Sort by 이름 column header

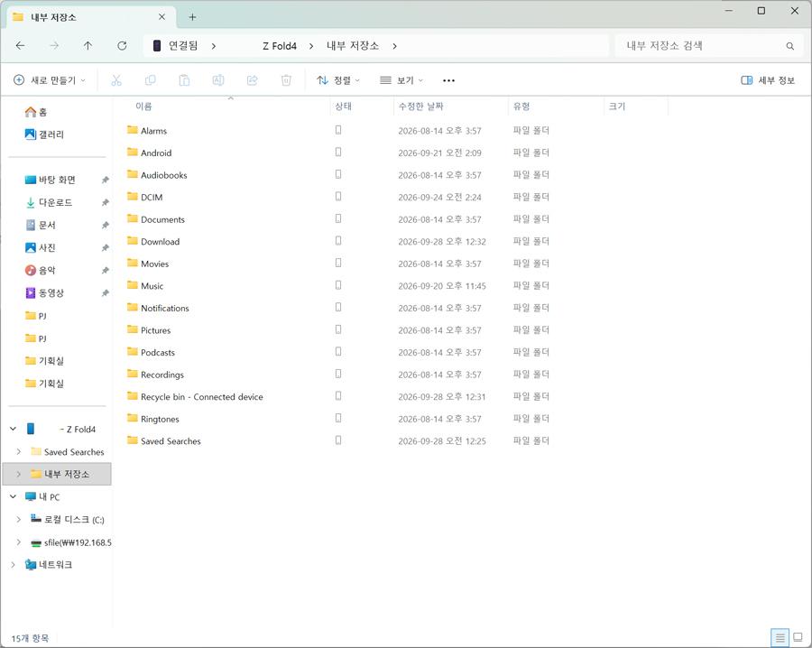[x=143, y=106]
